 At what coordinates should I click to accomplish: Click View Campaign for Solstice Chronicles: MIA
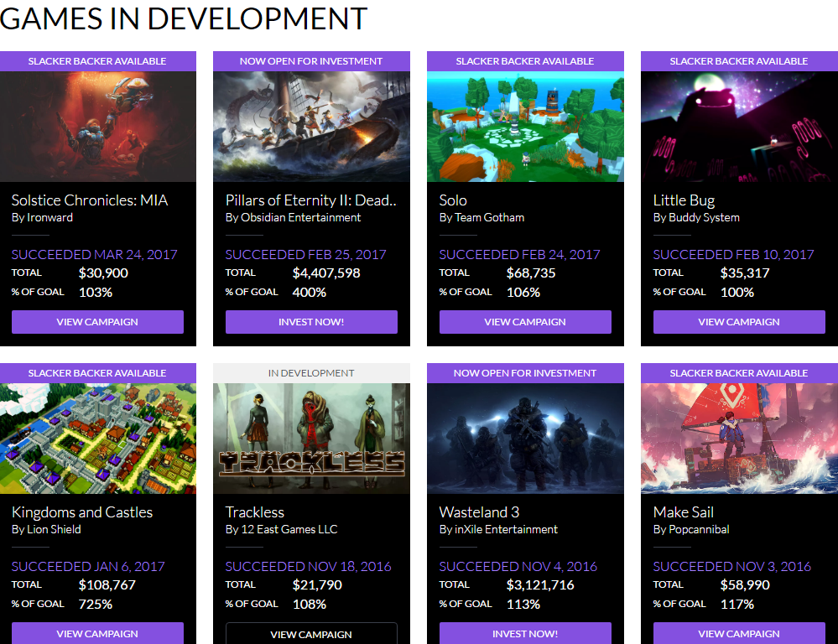point(98,322)
